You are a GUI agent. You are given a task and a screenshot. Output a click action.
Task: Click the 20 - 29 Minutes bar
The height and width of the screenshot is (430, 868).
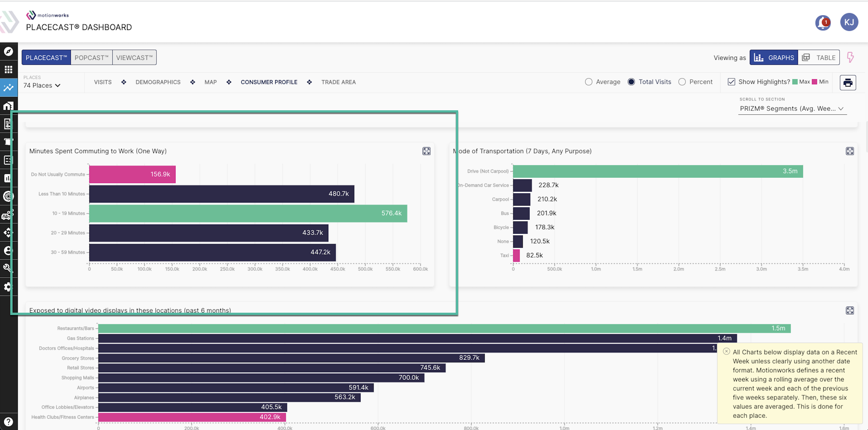pos(208,233)
